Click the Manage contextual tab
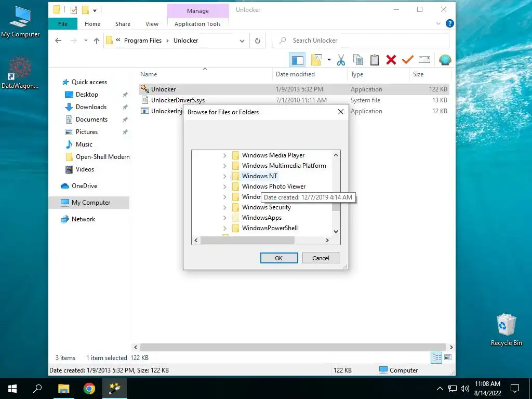 click(x=198, y=11)
